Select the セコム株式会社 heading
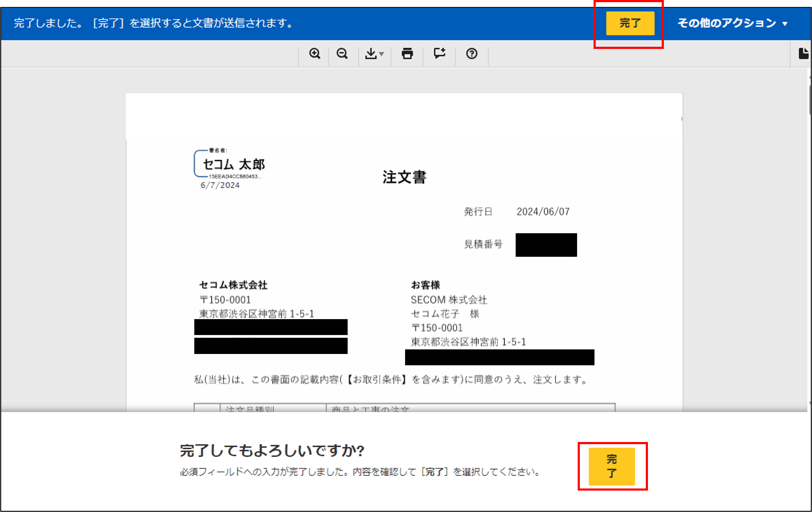Image resolution: width=812 pixels, height=512 pixels. point(233,285)
